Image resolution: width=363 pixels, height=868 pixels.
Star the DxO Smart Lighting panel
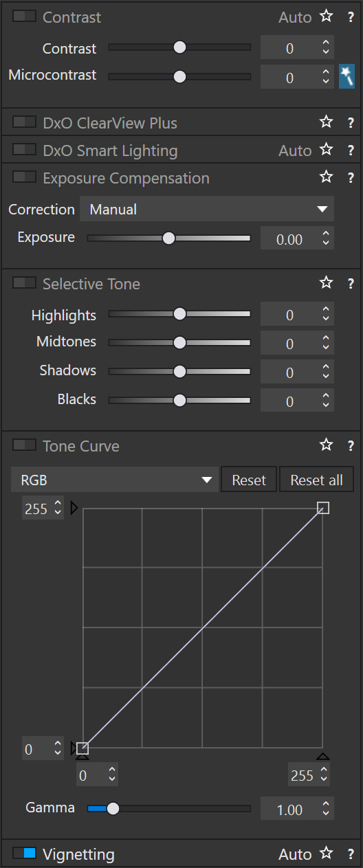[327, 150]
